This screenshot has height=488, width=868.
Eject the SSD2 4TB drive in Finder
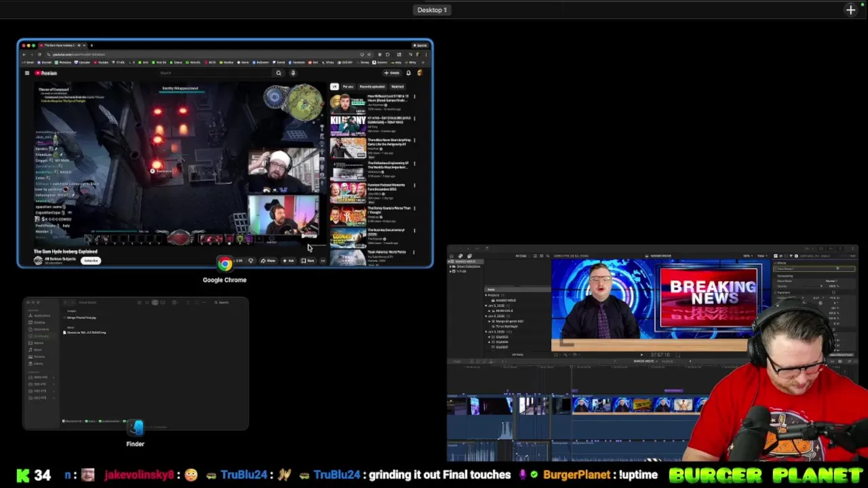(54, 378)
